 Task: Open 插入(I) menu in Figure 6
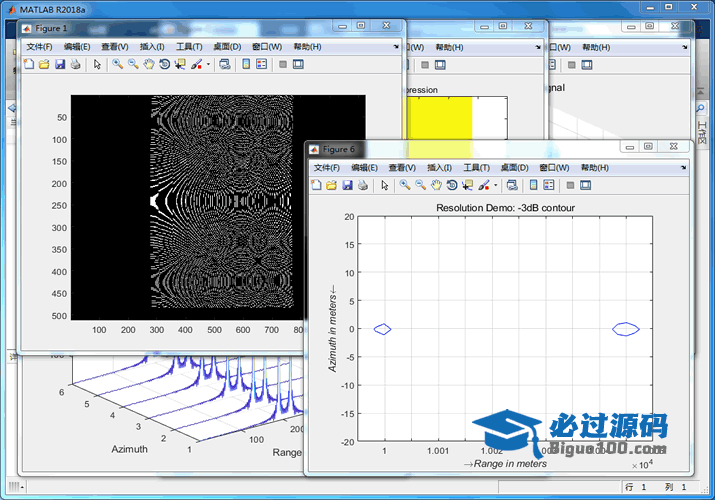[x=439, y=168]
